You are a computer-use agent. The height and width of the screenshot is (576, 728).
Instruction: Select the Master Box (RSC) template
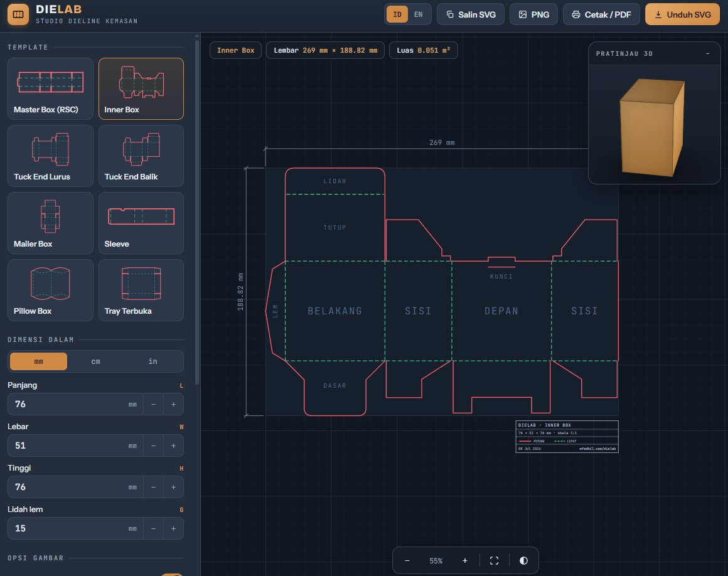pyautogui.click(x=50, y=88)
